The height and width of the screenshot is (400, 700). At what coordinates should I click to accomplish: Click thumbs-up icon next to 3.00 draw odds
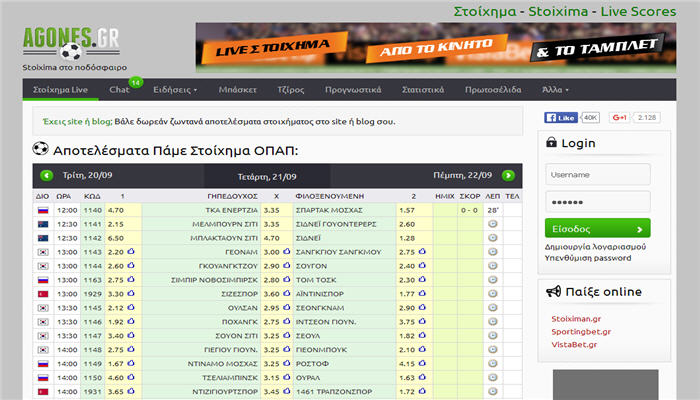(x=287, y=251)
